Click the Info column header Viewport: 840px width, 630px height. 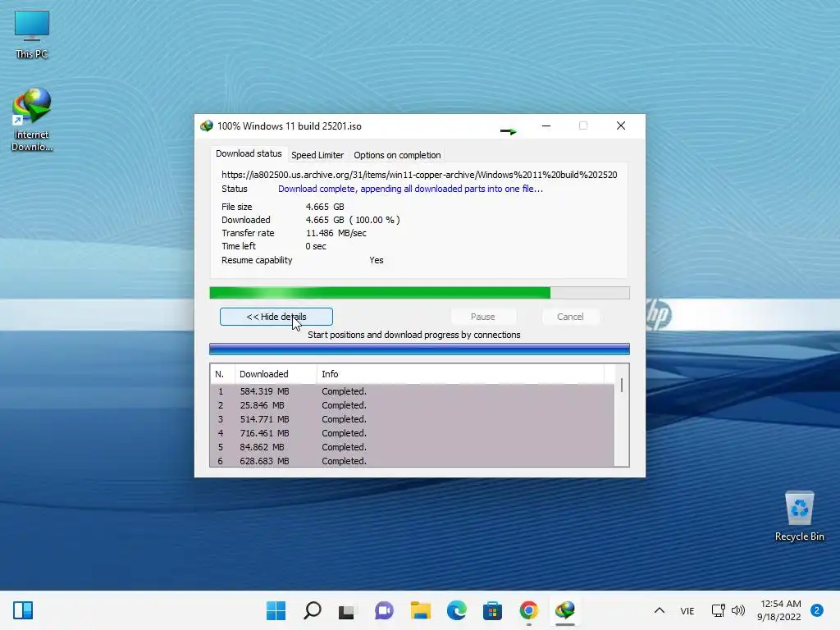[461, 374]
